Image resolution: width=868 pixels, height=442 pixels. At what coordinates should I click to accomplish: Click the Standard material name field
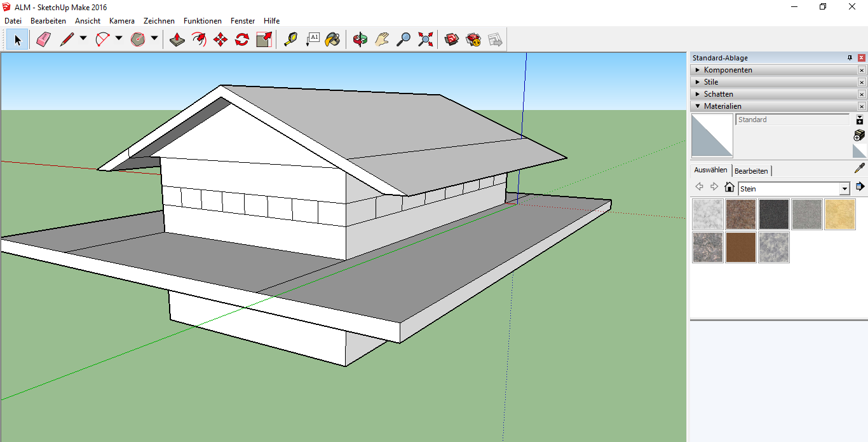pos(792,120)
